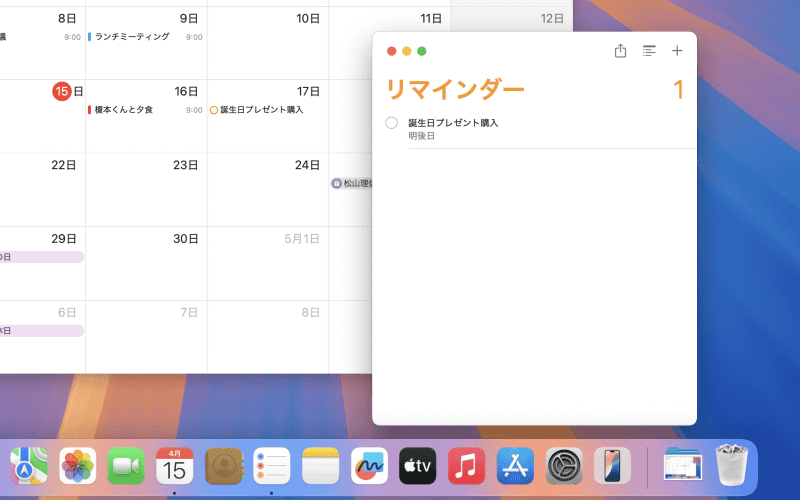Click the 明後日 due date text
This screenshot has height=500, width=800.
(x=421, y=136)
